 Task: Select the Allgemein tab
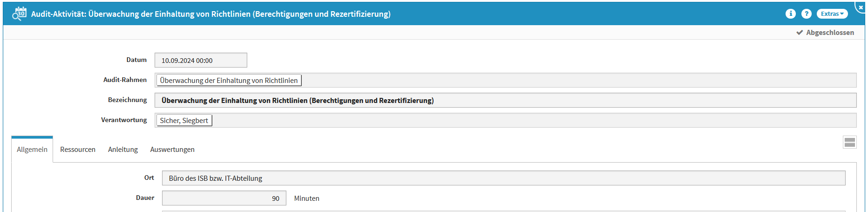click(32, 150)
